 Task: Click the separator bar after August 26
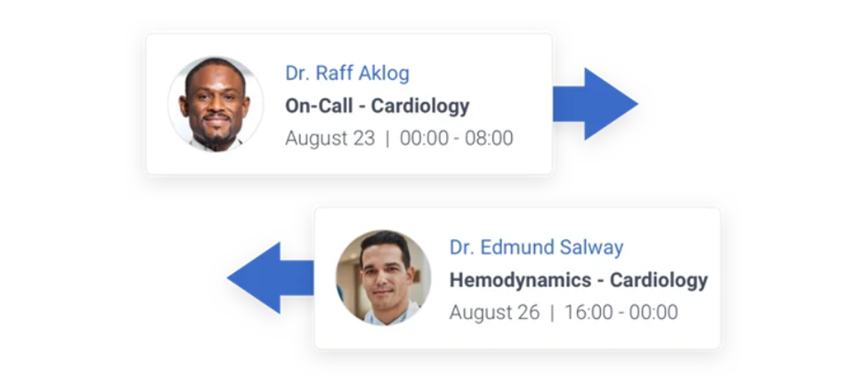[551, 312]
